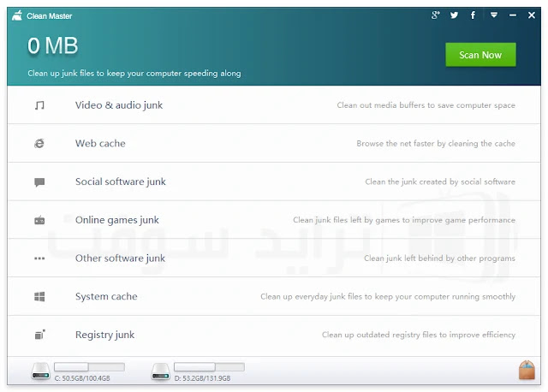548x392 pixels.
Task: Click 'Clean up junk files to keep' tagline
Action: (x=134, y=74)
